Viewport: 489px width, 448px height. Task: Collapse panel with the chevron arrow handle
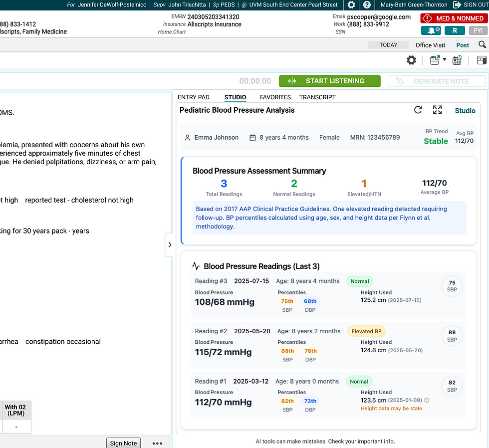170,245
